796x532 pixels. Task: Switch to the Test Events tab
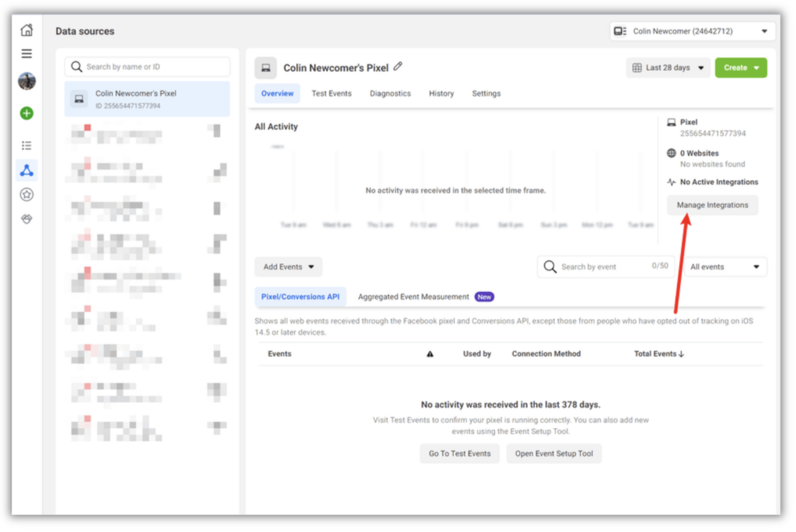point(331,93)
